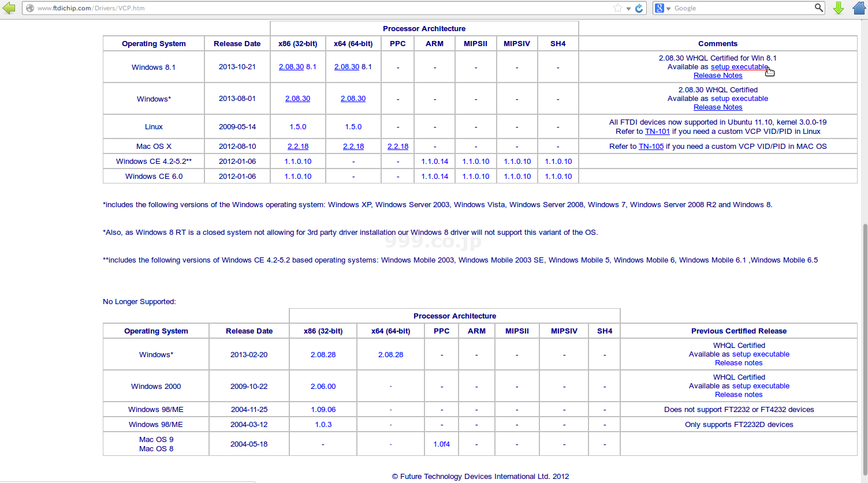
Task: Bookmark this page with the star icon
Action: tap(618, 8)
